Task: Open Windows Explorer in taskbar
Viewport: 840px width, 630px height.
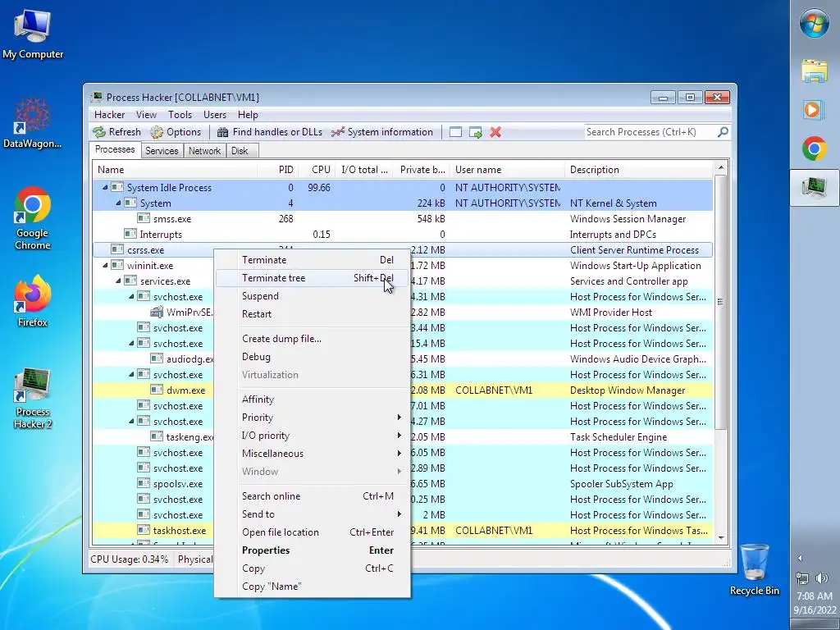Action: point(815,71)
